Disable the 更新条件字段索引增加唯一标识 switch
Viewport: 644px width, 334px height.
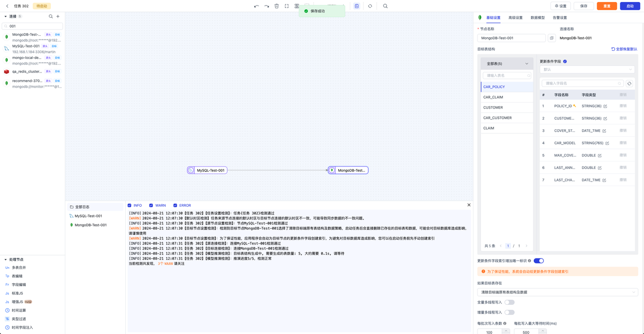coord(539,261)
